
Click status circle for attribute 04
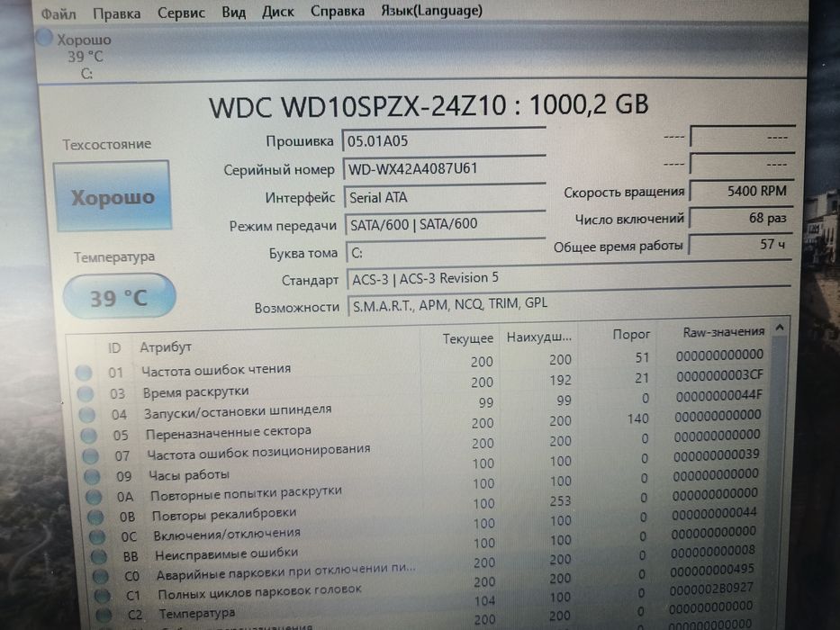tap(86, 415)
